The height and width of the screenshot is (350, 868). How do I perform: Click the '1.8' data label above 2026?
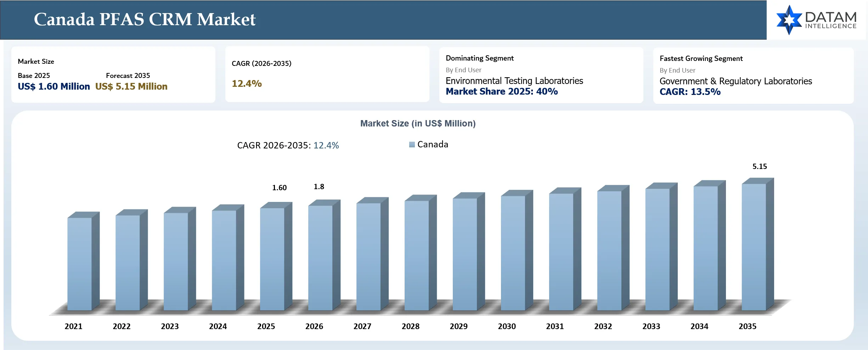coord(319,187)
